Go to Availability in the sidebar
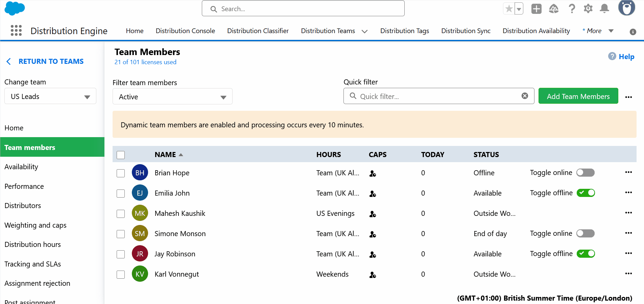Image resolution: width=644 pixels, height=304 pixels. click(x=21, y=167)
